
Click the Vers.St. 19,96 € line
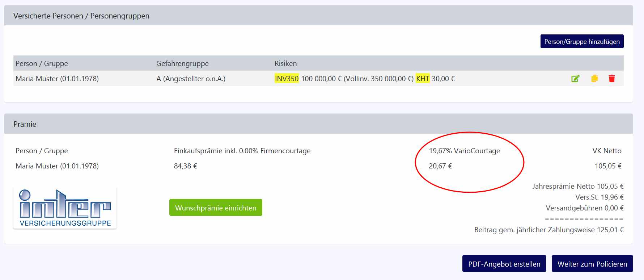point(599,197)
